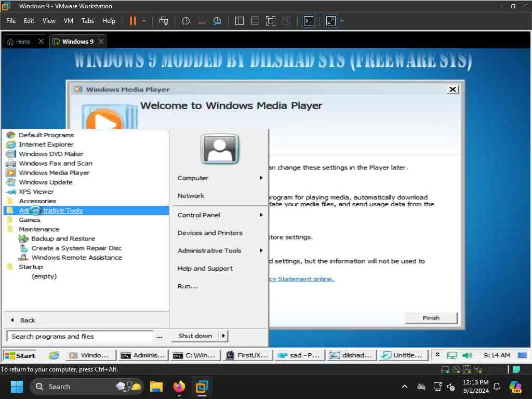The image size is (532, 399).
Task: Expand the Computer submenu arrow
Action: click(x=261, y=178)
